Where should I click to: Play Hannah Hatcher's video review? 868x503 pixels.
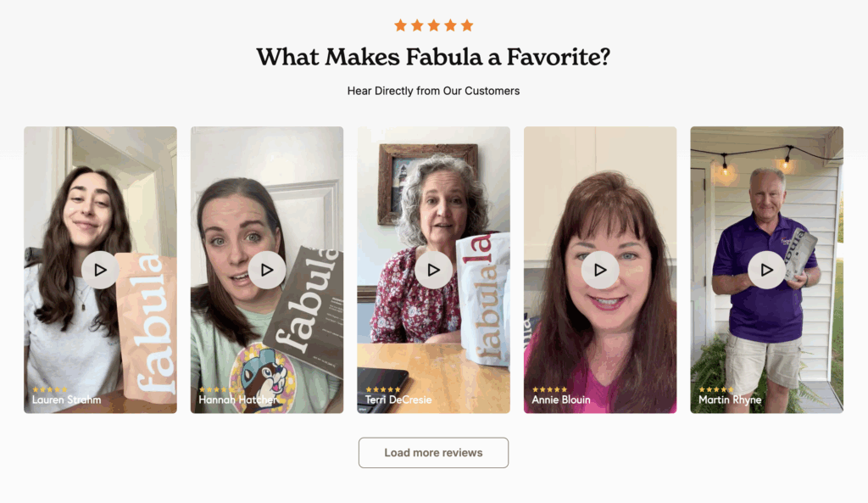[267, 270]
